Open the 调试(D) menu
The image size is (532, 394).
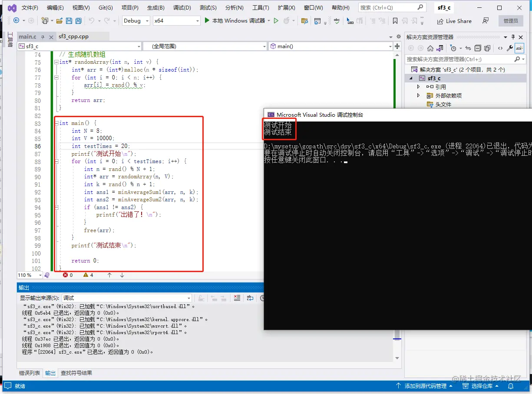pyautogui.click(x=182, y=8)
